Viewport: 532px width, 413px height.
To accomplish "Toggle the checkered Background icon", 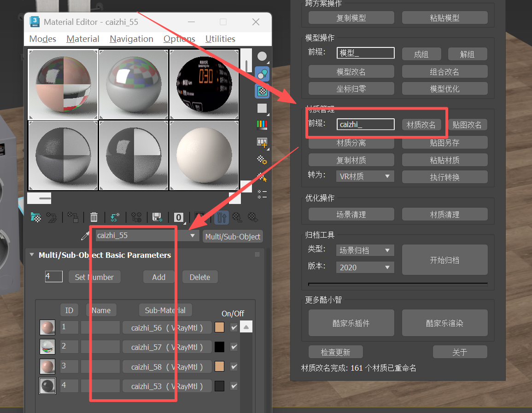I will (262, 91).
